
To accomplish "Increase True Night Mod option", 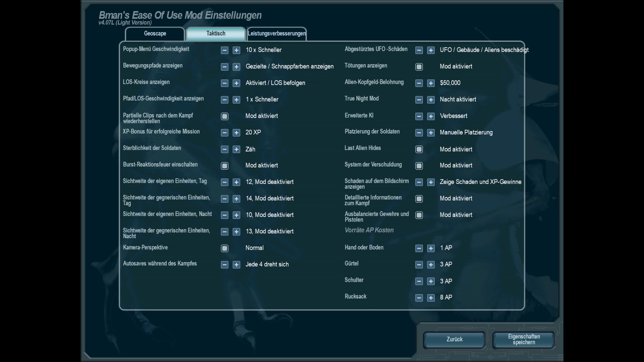I will (x=431, y=100).
